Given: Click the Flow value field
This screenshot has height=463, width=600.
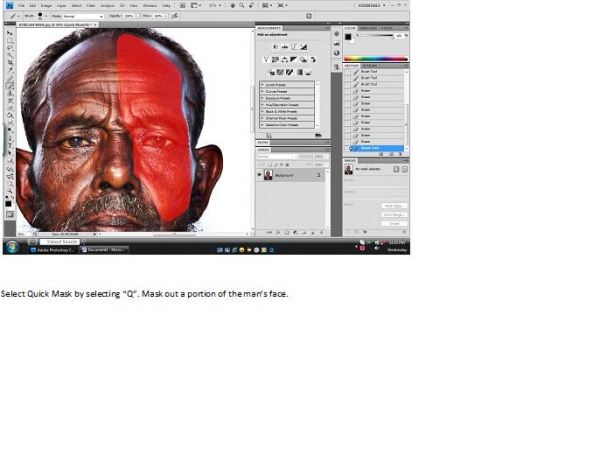Looking at the screenshot, I should pyautogui.click(x=158, y=16).
